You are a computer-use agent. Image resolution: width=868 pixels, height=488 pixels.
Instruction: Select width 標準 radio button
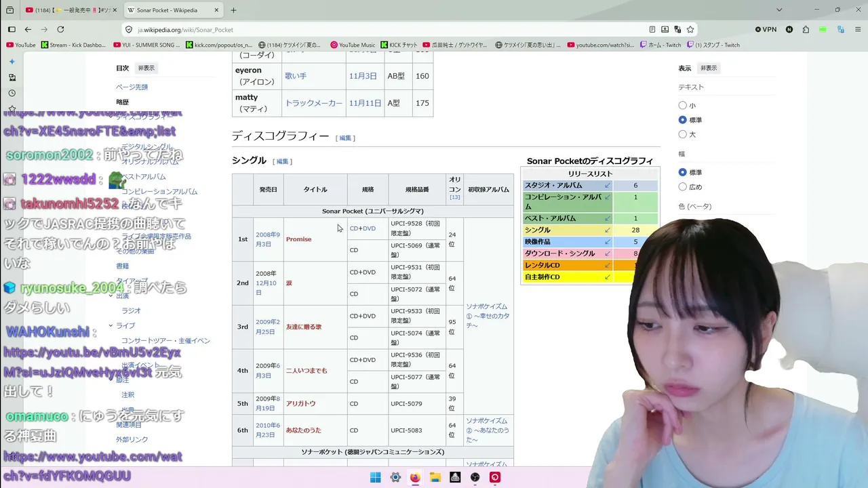(x=682, y=172)
